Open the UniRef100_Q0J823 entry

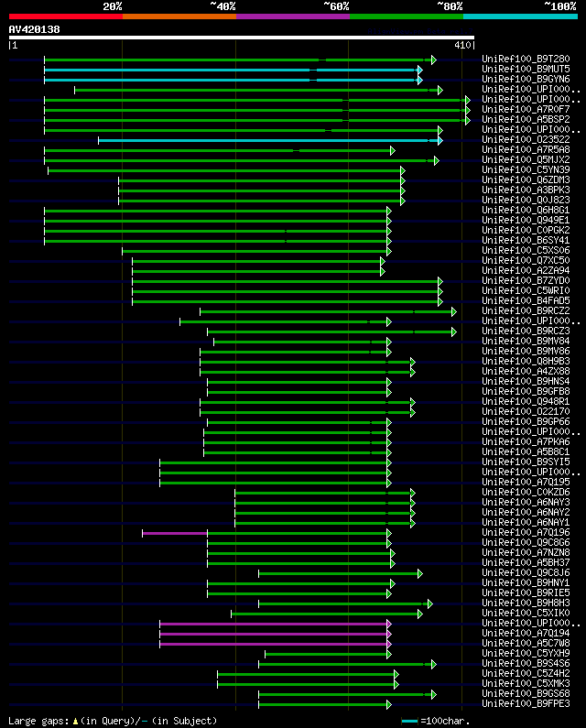[526, 201]
